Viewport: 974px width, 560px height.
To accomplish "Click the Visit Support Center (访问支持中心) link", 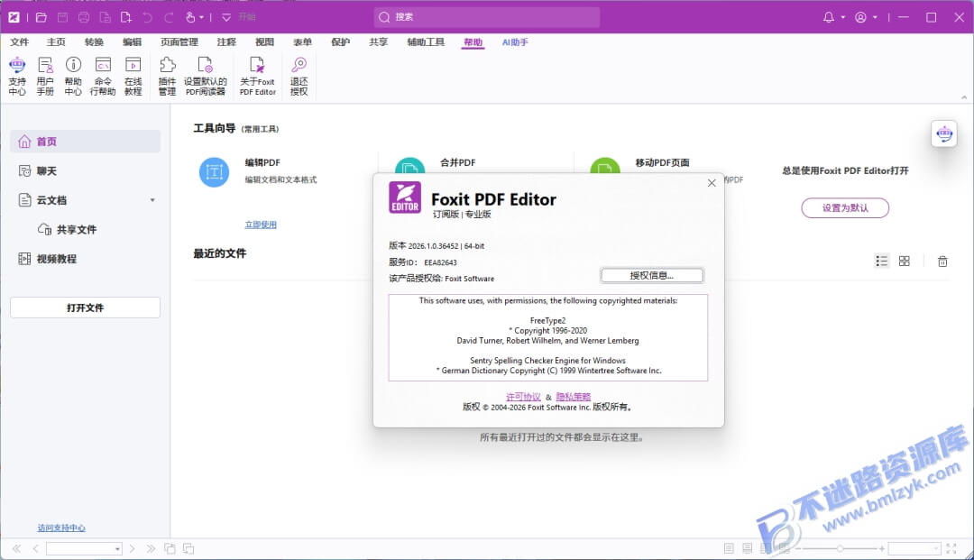I will 61,528.
